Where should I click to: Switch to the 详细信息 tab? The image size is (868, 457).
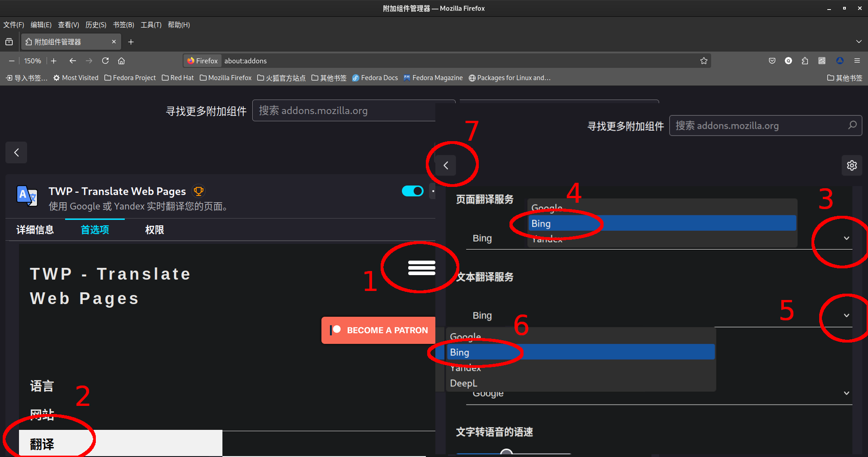[x=35, y=230]
